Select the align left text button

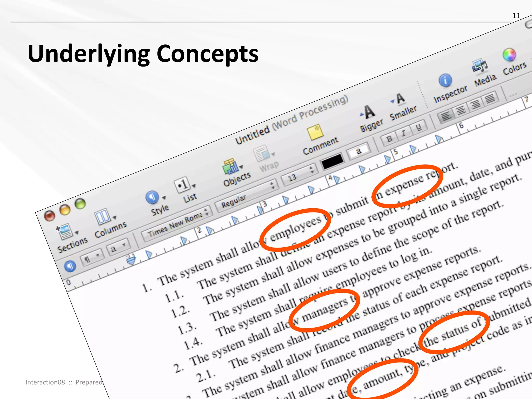pos(446,116)
